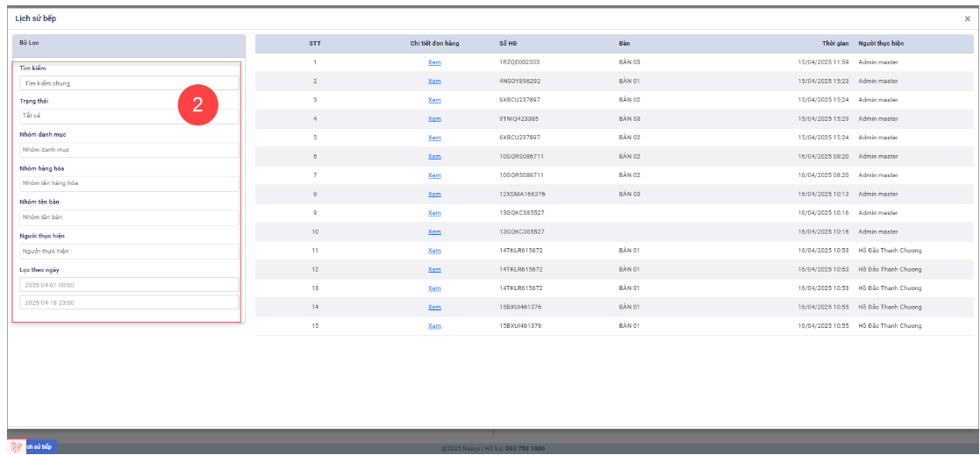Click the Thời gian column header

click(832, 43)
